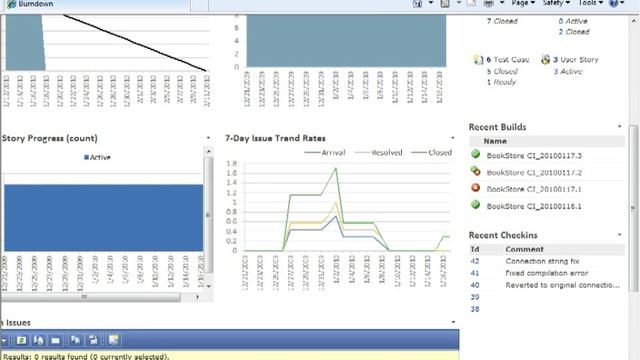The image size is (640, 360).
Task: Open the feeds dropdown arrow
Action: [x=459, y=3]
